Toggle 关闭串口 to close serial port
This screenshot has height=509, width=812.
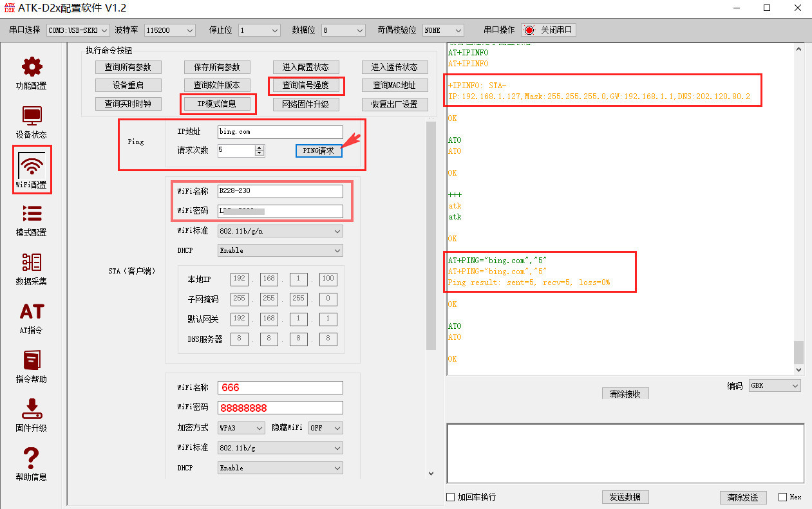point(548,29)
